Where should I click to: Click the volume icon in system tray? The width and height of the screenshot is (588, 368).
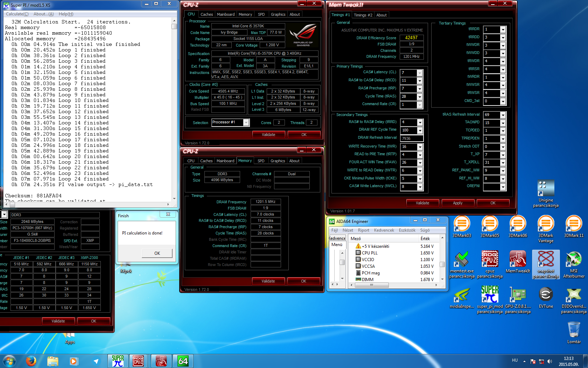click(549, 361)
